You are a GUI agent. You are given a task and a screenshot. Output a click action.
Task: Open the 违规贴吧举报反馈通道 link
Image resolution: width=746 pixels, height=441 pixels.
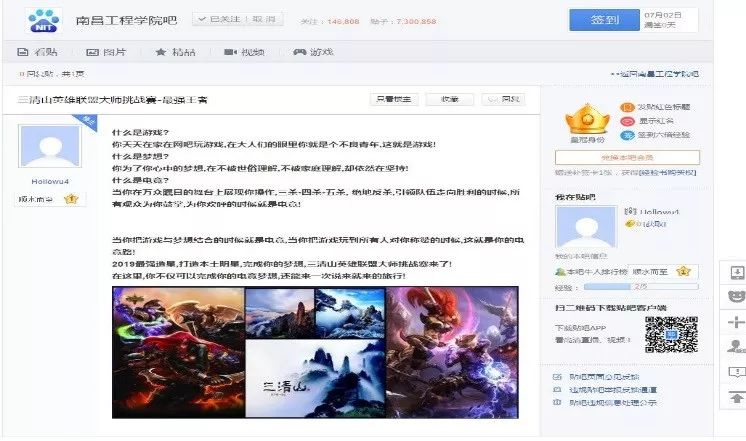click(613, 390)
